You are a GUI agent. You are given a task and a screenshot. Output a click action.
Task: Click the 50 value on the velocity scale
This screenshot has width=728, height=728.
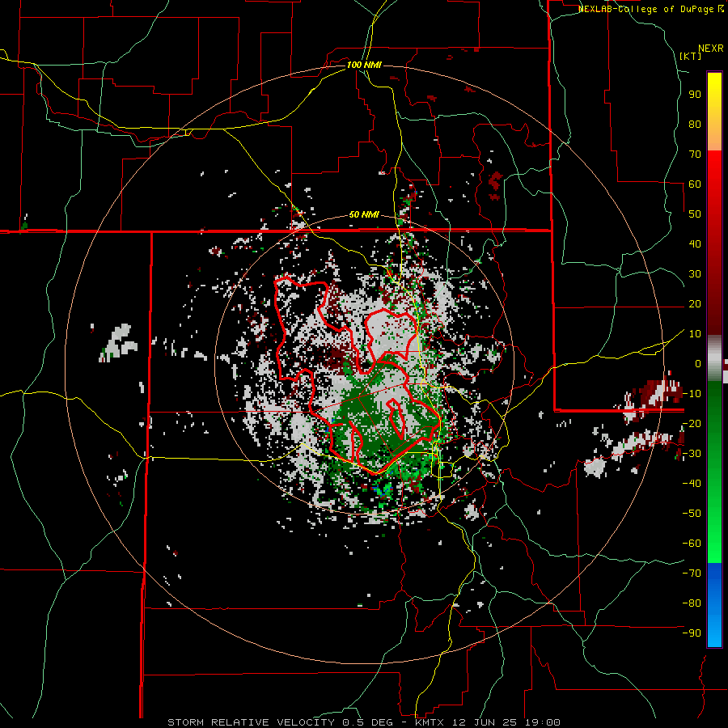click(695, 214)
